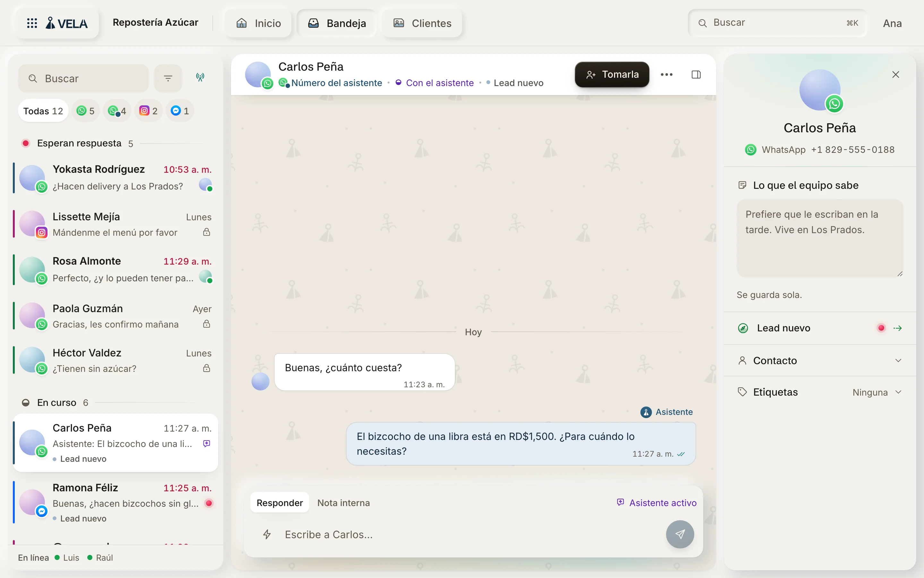Toggle the Asistente activo switch
Viewport: 924px width, 578px height.
(656, 503)
